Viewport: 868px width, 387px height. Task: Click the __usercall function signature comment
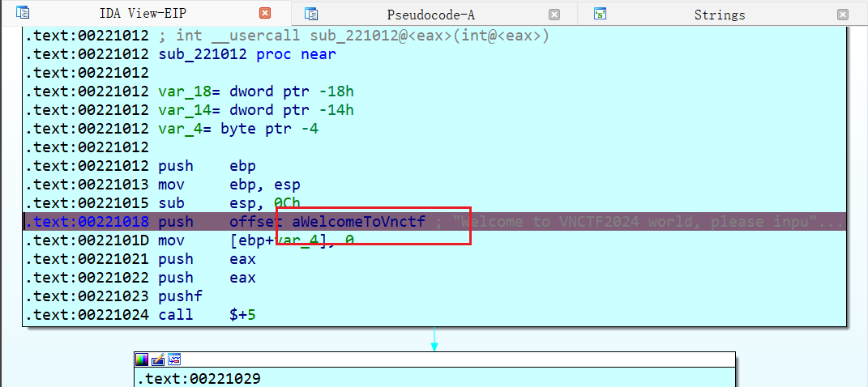point(353,36)
